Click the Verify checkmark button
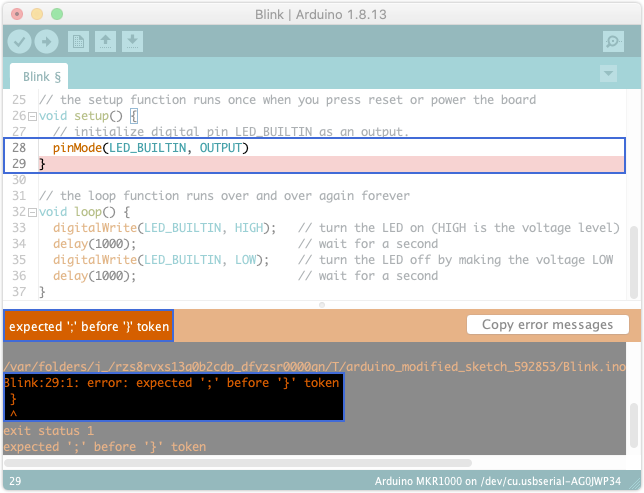This screenshot has height=493, width=644. pos(19,41)
